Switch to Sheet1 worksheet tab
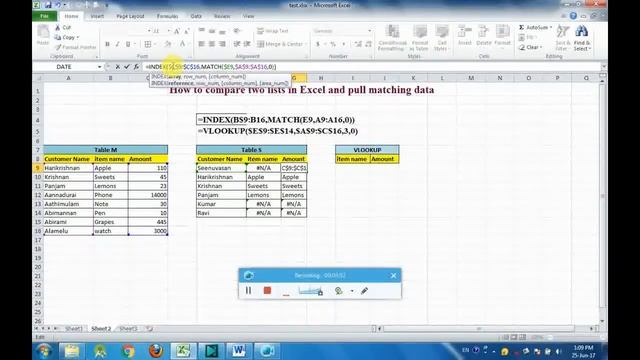Screen dimensions: 640x360 (x=74, y=329)
